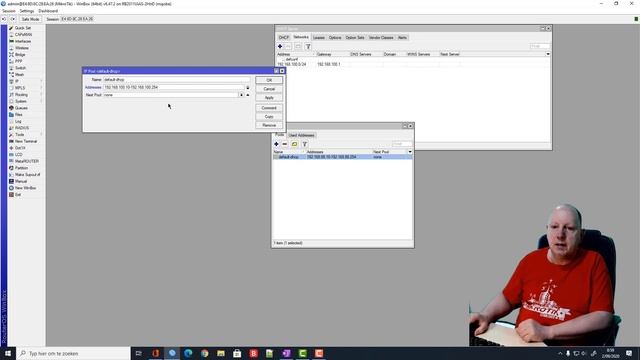Image resolution: width=640 pixels, height=360 pixels.
Task: Click Exit in sidebar
Action: [x=18, y=195]
